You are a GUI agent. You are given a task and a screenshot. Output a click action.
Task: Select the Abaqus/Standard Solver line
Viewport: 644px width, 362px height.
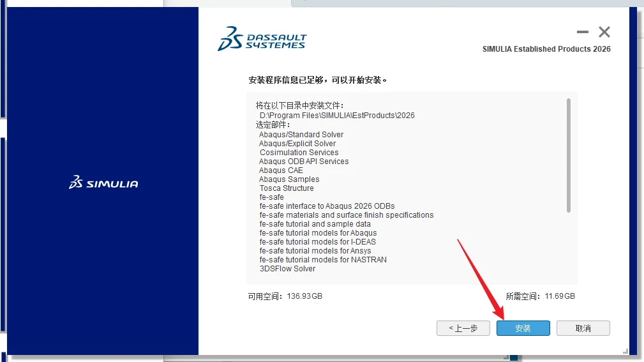(301, 134)
